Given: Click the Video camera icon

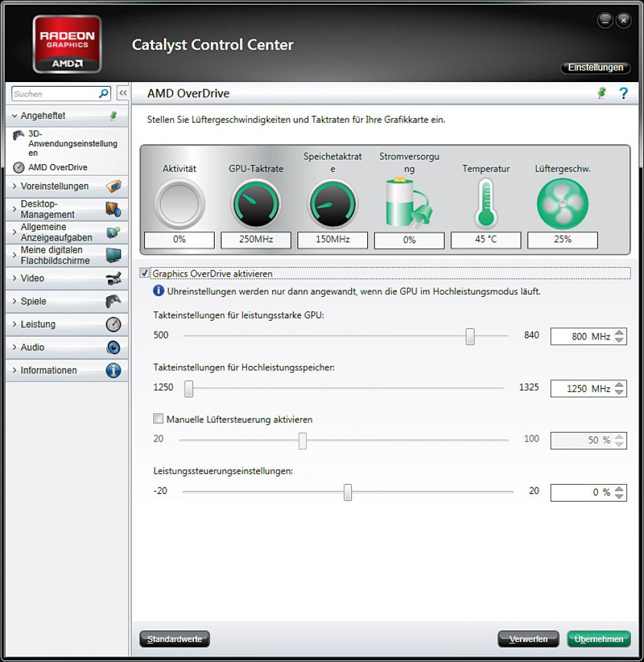Looking at the screenshot, I should pos(113,278).
